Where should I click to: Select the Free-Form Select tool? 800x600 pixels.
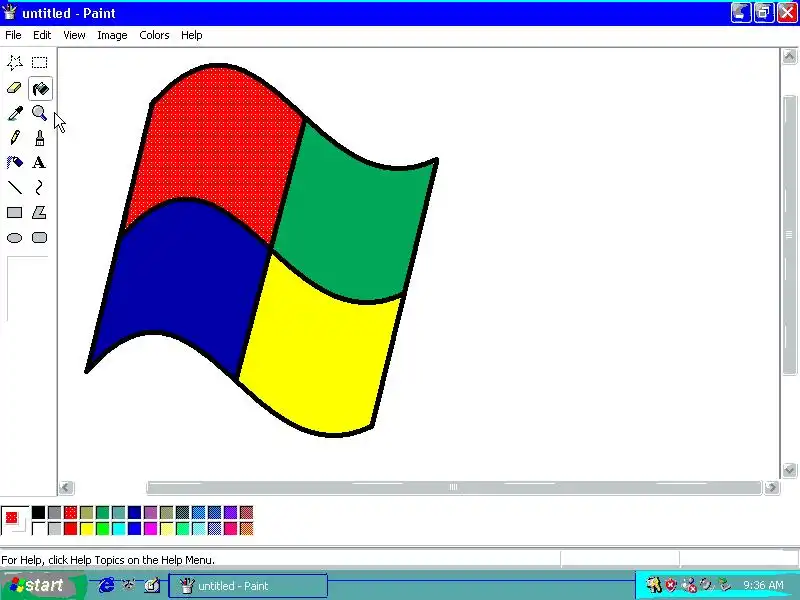14,62
